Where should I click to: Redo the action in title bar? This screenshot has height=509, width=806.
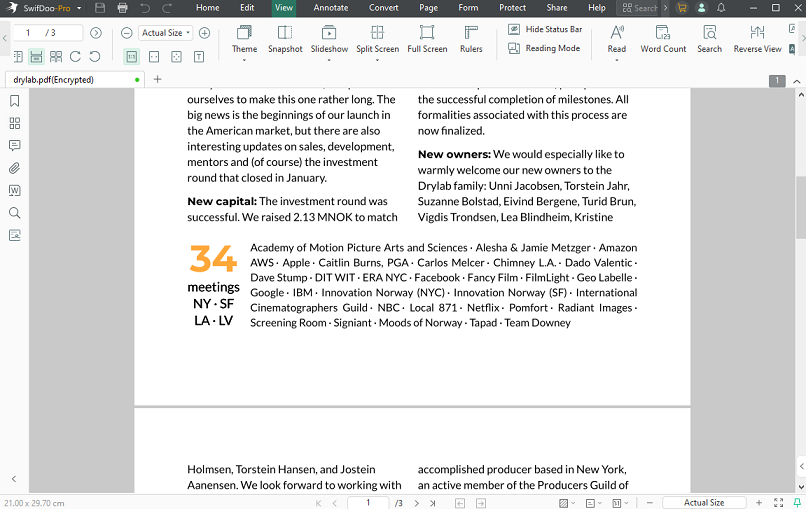click(167, 8)
